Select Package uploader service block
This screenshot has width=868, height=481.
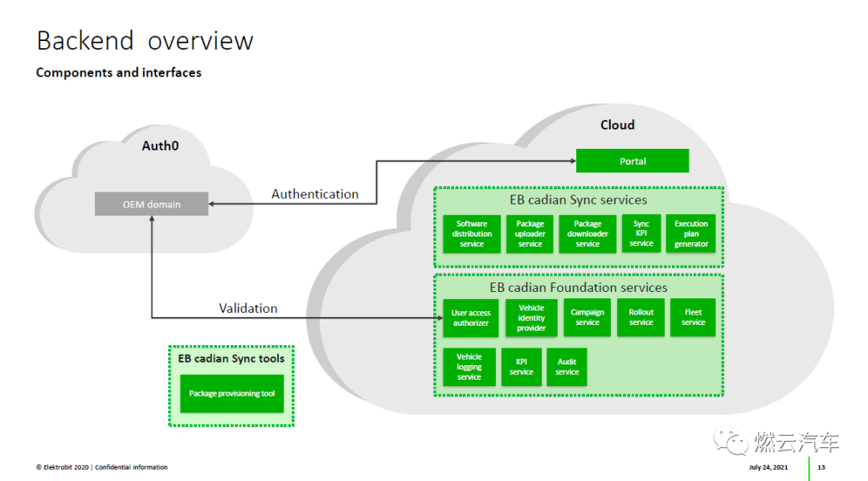click(x=530, y=234)
